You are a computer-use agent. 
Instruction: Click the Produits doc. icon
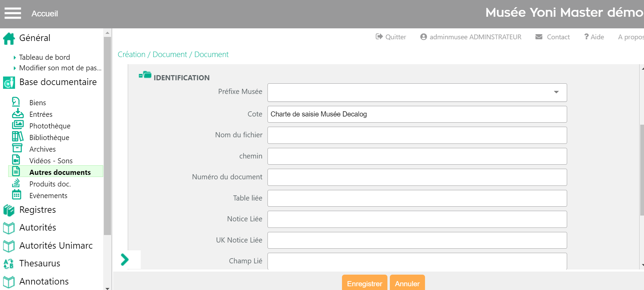16,183
